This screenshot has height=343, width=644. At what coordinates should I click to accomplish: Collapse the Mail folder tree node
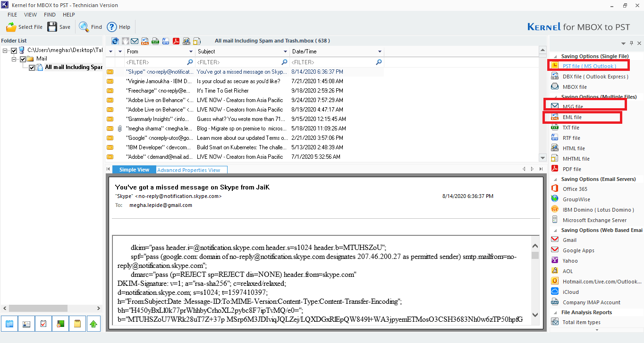click(x=14, y=59)
